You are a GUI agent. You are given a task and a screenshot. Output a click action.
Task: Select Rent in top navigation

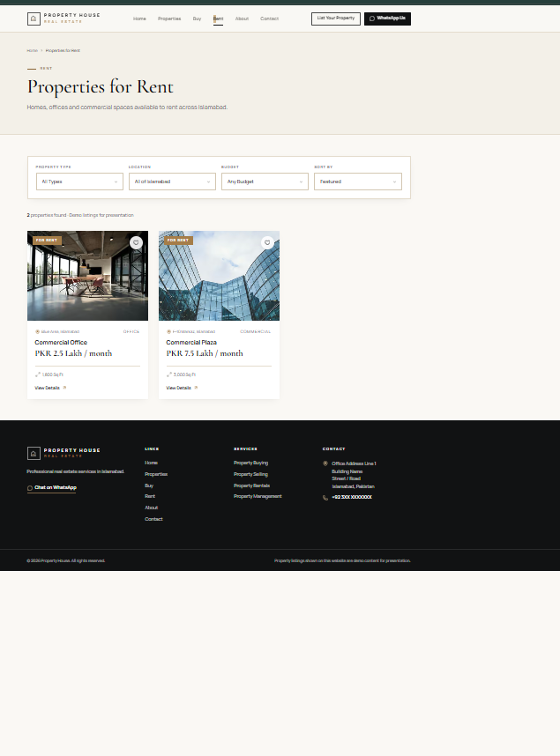[x=218, y=19]
